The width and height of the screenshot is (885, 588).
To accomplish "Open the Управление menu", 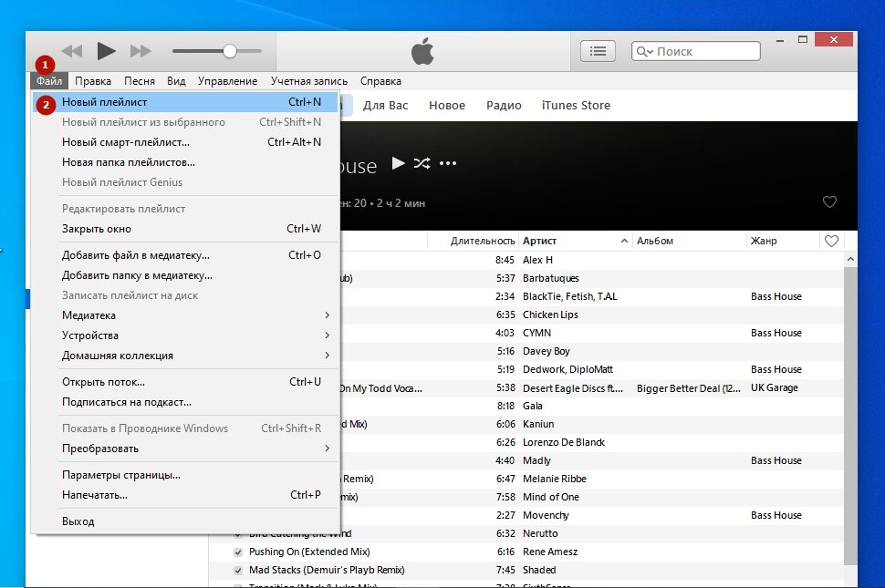I will pyautogui.click(x=227, y=80).
